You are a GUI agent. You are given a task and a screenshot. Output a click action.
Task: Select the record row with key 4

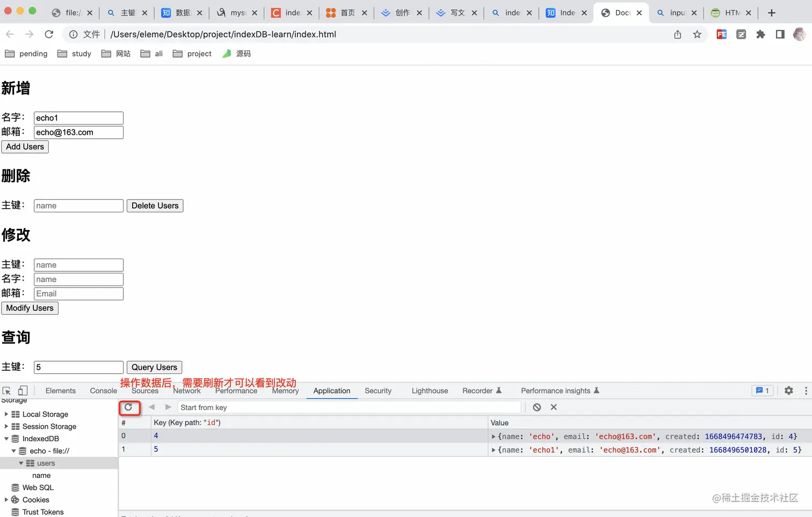point(465,436)
